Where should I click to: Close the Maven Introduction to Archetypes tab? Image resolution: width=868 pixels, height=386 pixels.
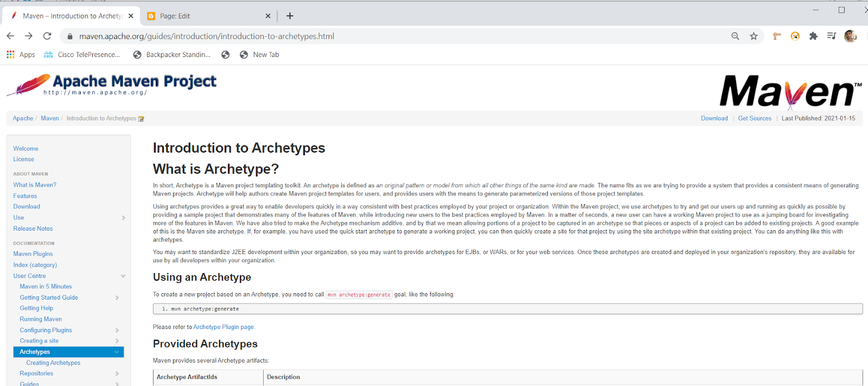(x=131, y=16)
